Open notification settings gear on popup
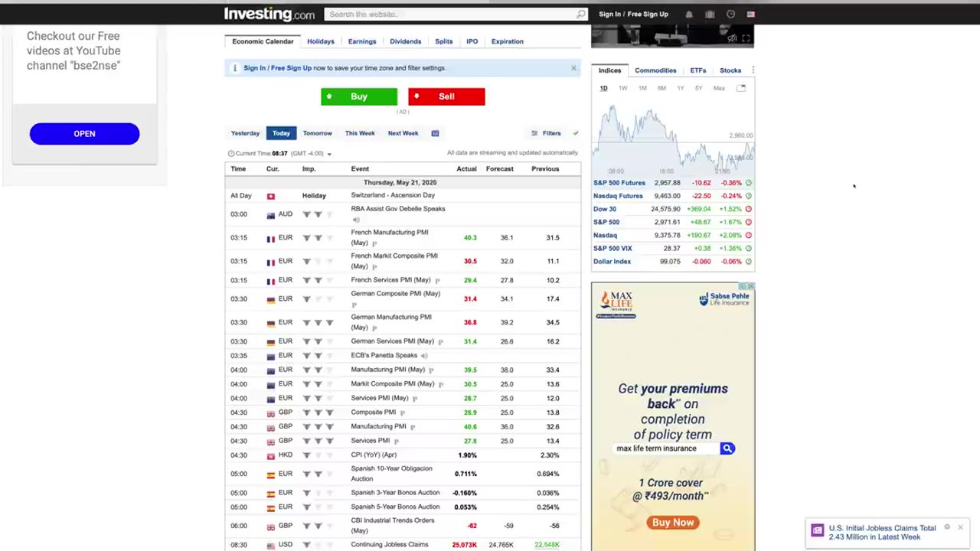The width and height of the screenshot is (980, 551). pyautogui.click(x=947, y=527)
